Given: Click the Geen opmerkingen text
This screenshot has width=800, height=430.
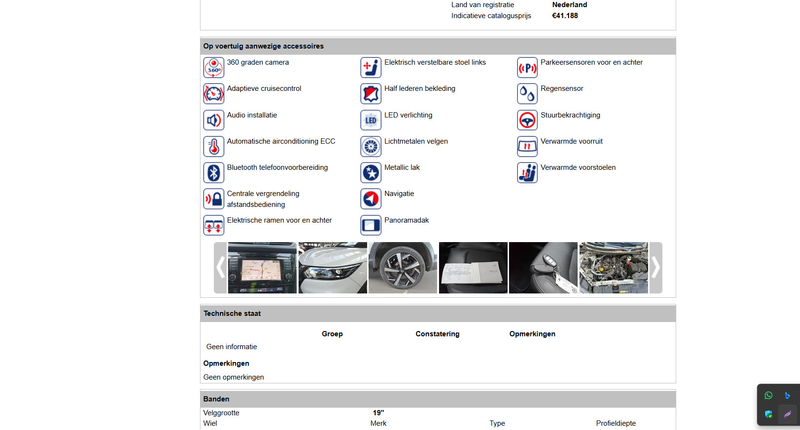Looking at the screenshot, I should click(x=234, y=377).
